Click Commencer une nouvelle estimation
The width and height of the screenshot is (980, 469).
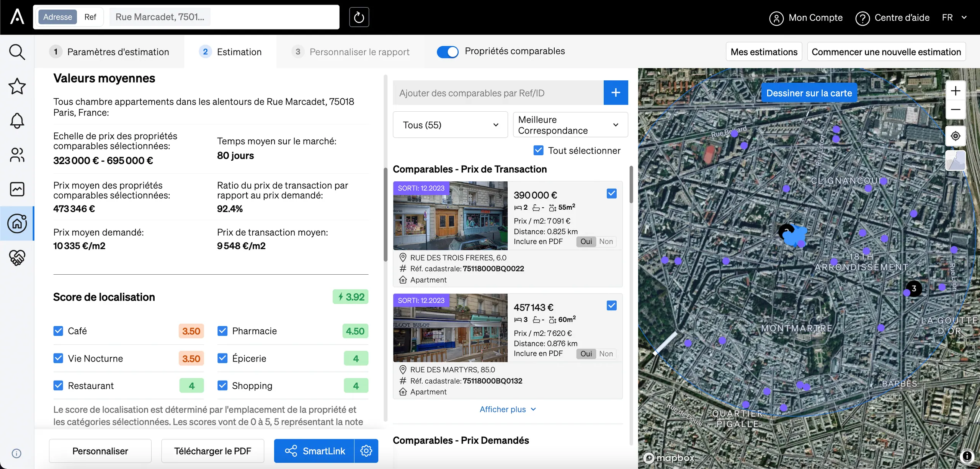coord(886,52)
